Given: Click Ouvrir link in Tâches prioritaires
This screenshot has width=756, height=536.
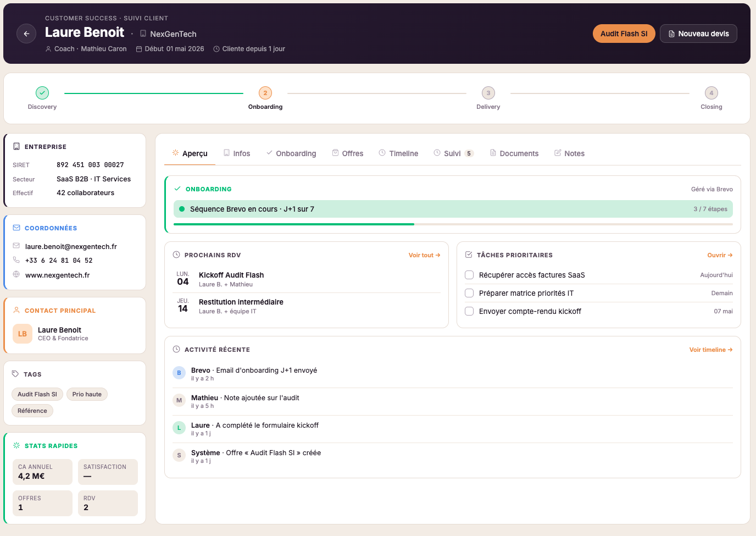Looking at the screenshot, I should 720,255.
